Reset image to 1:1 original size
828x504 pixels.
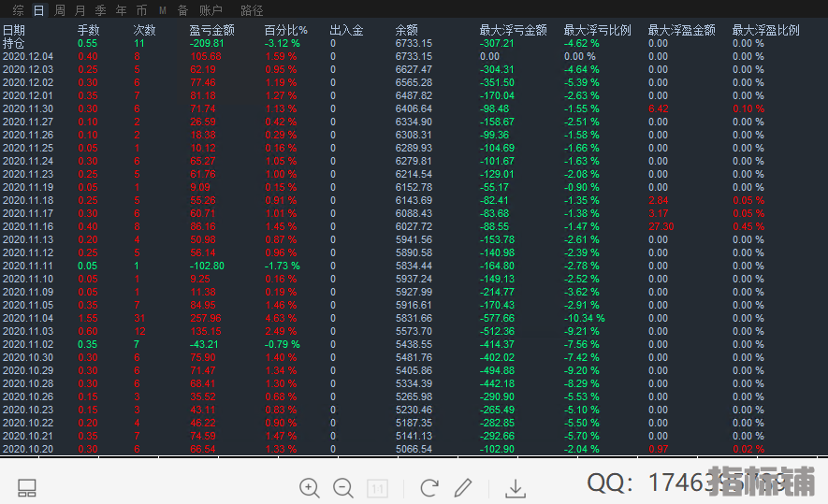coord(378,488)
